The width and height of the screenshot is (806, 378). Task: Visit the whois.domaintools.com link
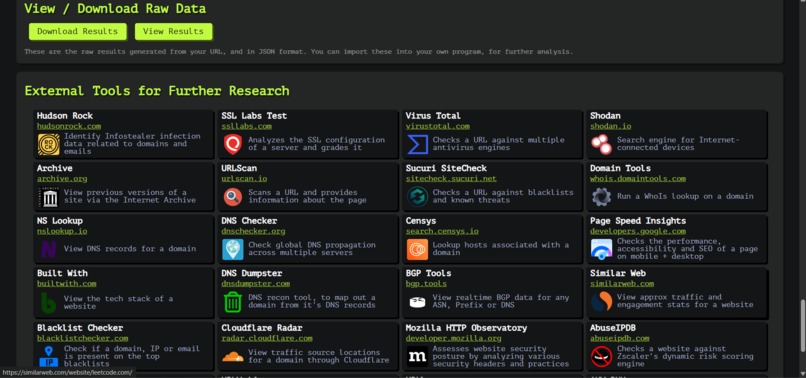pos(638,178)
